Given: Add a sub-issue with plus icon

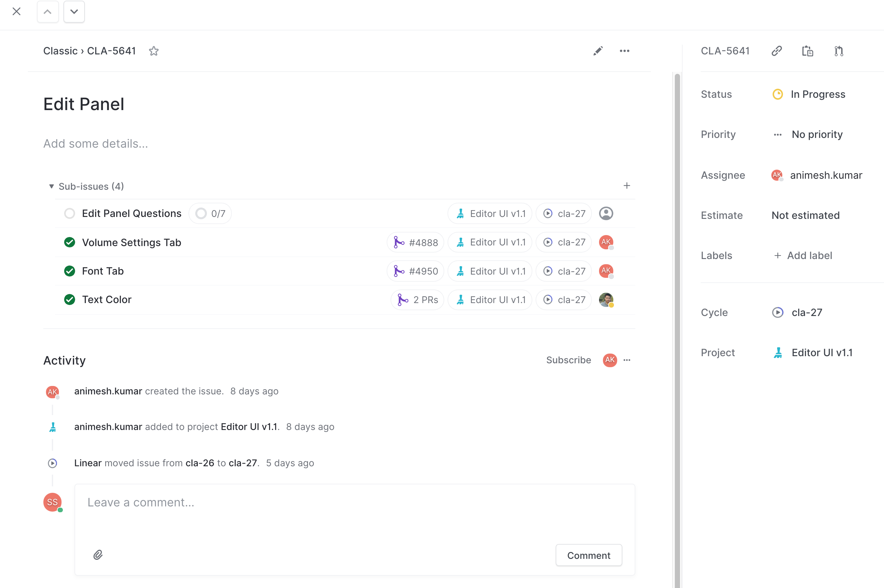Looking at the screenshot, I should click(x=626, y=186).
